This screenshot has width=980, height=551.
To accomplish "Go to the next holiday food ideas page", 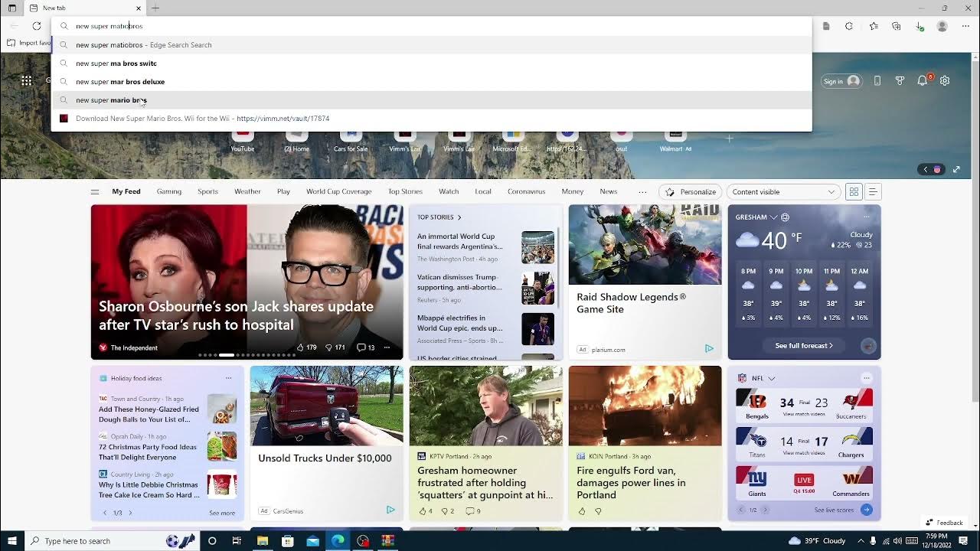I will [131, 513].
